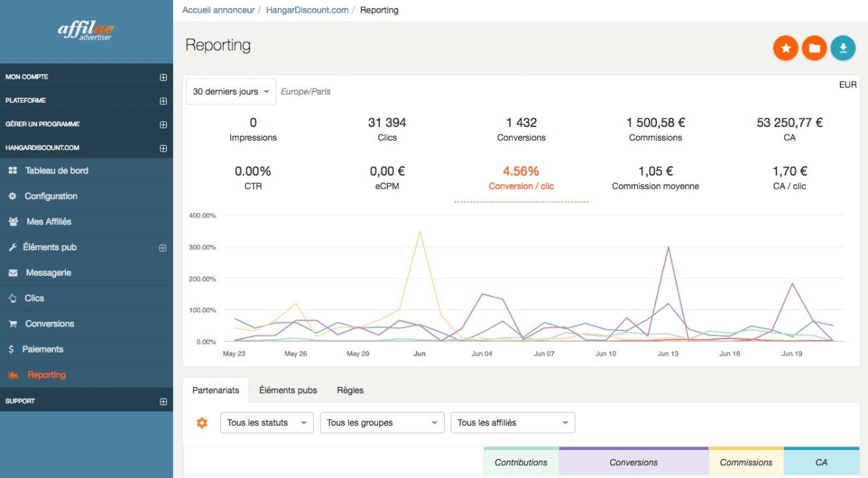
Task: Switch to the Éléments pubs tab
Action: click(288, 391)
